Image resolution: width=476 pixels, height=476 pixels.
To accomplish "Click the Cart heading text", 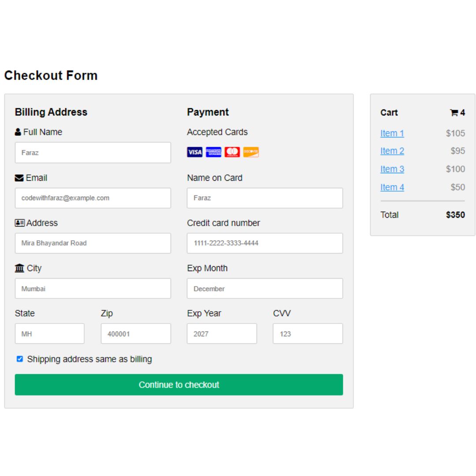I will [389, 113].
